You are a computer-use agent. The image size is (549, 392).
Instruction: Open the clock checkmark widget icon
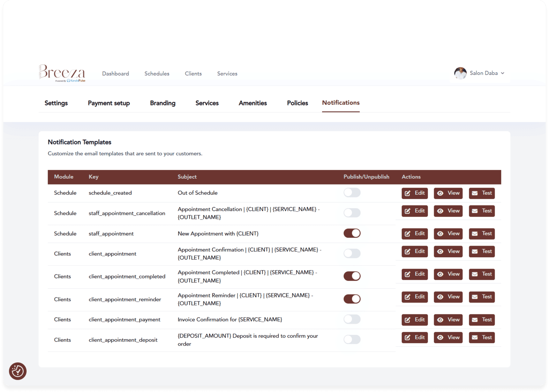[x=18, y=371]
